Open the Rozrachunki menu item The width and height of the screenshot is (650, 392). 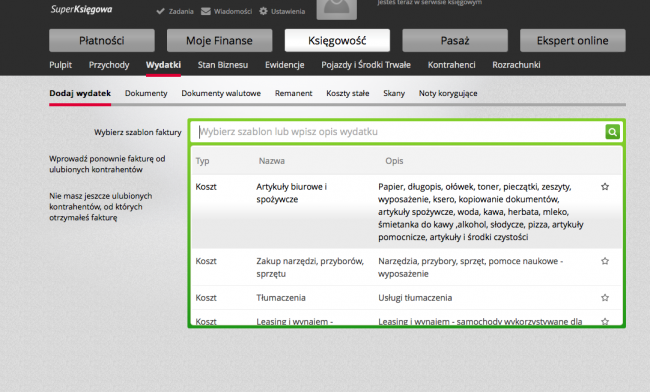(516, 65)
